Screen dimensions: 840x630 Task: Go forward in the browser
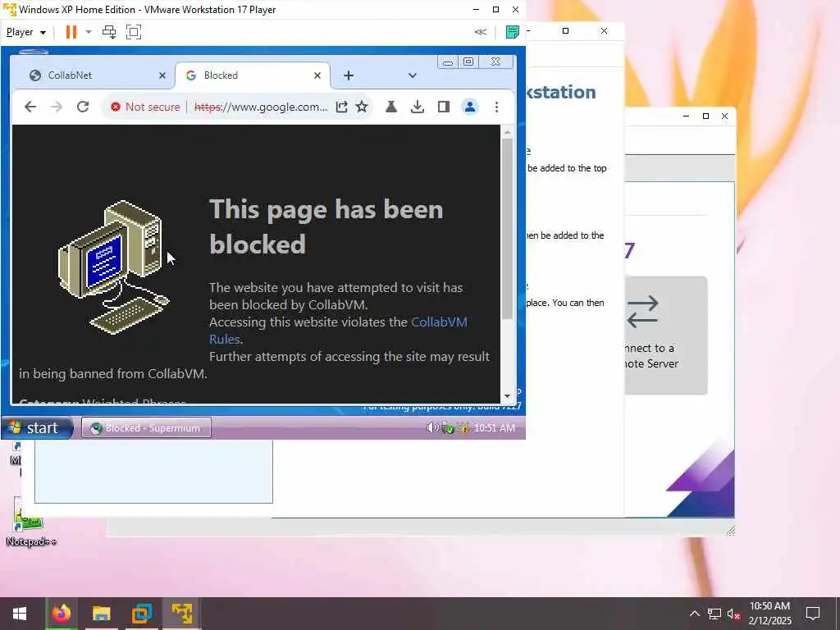(x=57, y=107)
